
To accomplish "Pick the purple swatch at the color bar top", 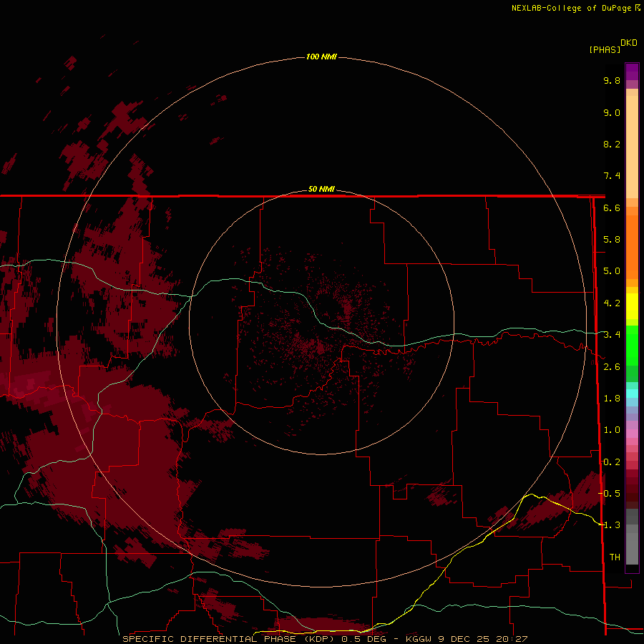I will [632, 72].
